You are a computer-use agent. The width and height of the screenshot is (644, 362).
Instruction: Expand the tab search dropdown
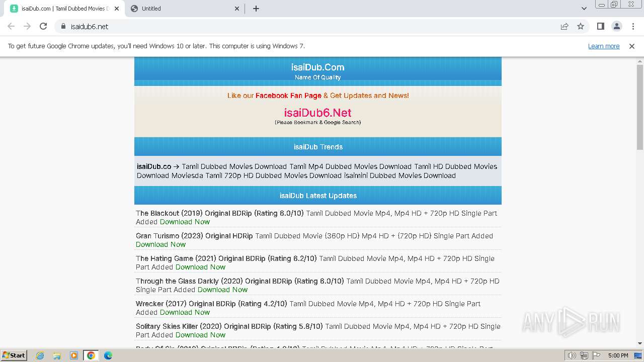(584, 9)
